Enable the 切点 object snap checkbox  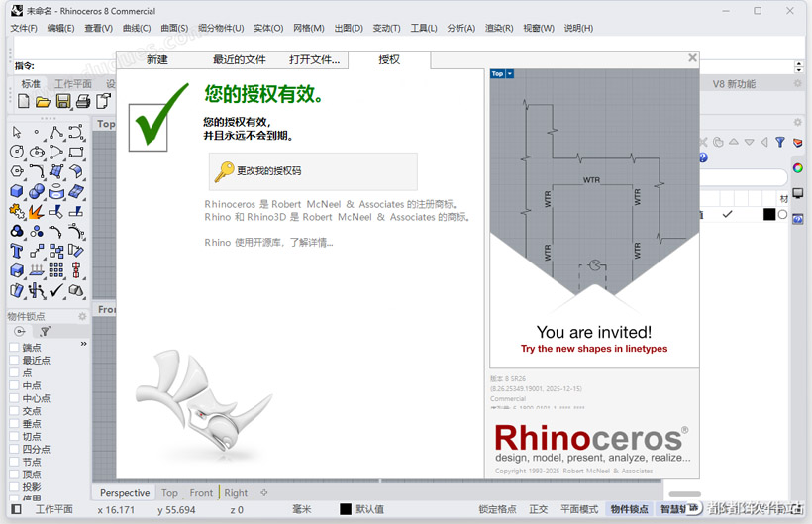[15, 437]
